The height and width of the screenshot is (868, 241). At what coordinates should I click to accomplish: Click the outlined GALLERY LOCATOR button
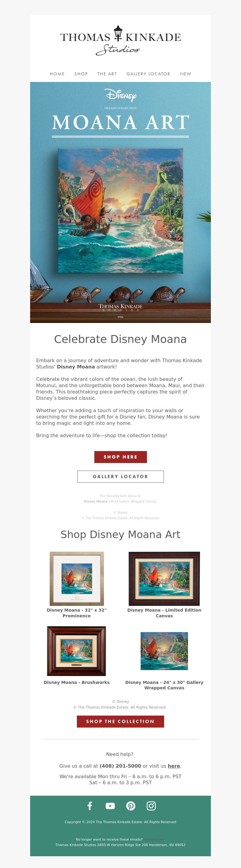click(x=120, y=476)
